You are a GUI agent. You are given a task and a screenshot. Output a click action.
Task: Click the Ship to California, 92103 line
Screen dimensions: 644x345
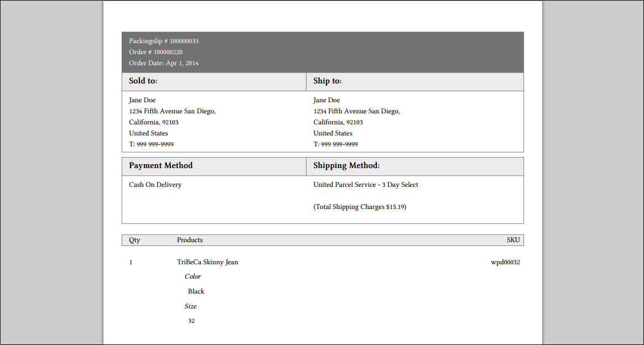tap(338, 122)
